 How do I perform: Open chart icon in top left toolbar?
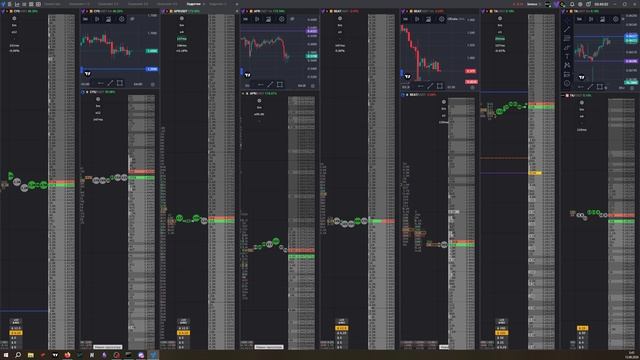click(x=17, y=4)
